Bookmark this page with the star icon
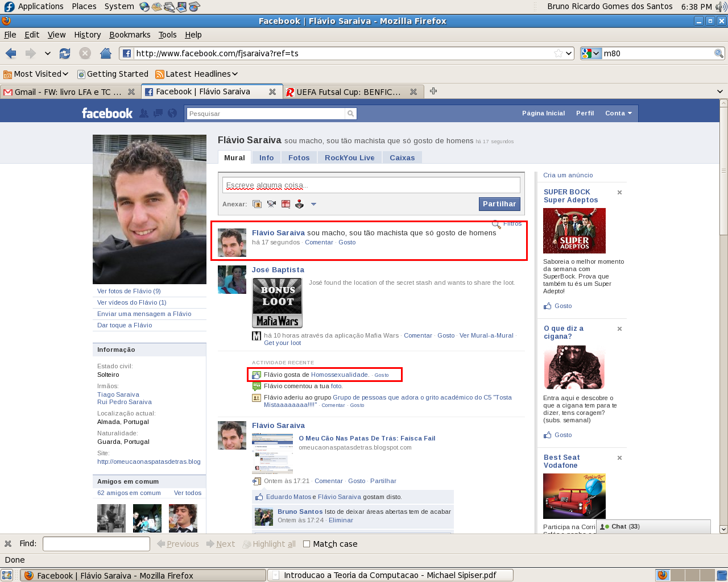This screenshot has width=728, height=582. [x=559, y=53]
